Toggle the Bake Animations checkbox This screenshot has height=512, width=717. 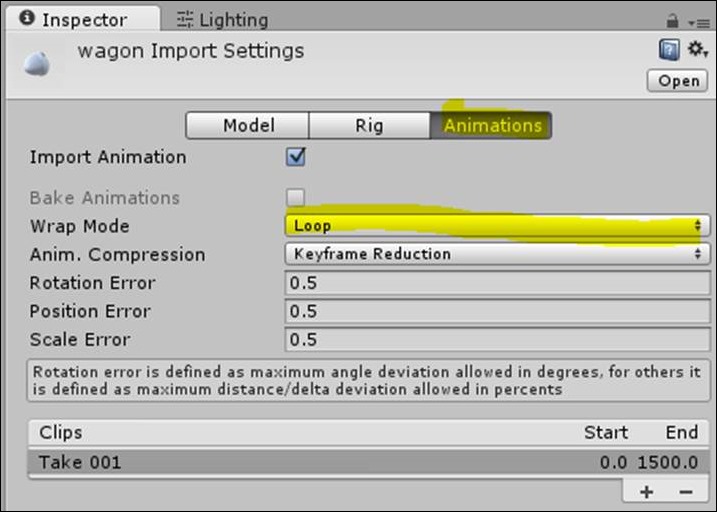pos(295,197)
